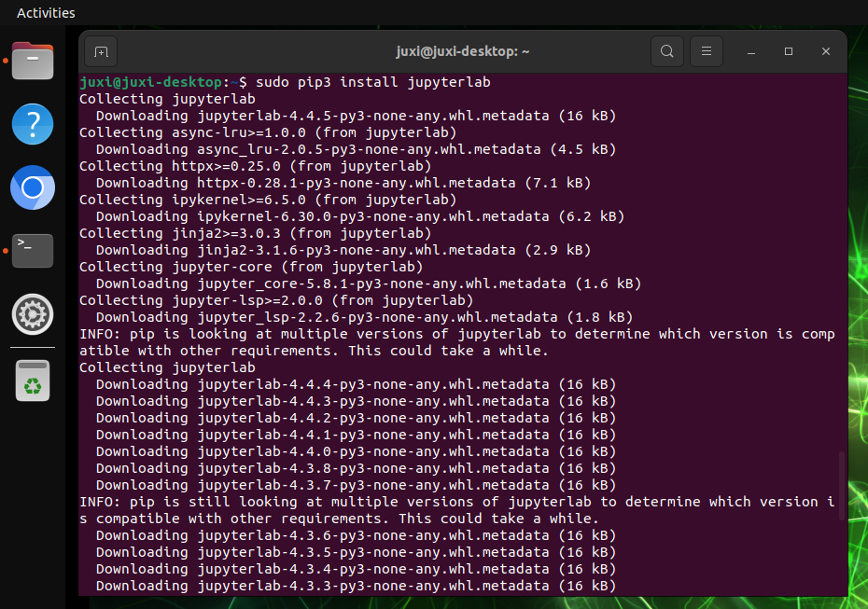Click the jupyterlab-4.4.4 download line

356,384
